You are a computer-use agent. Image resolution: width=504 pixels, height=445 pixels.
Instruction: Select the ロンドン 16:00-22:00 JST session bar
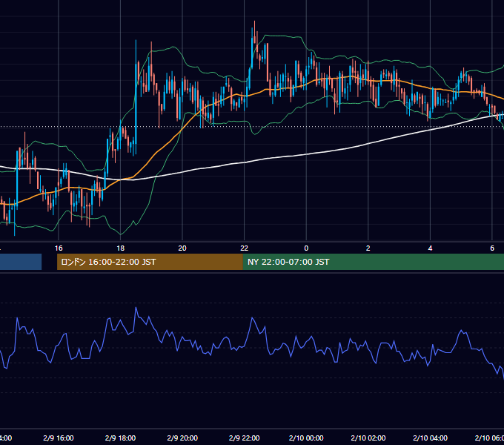click(x=150, y=262)
